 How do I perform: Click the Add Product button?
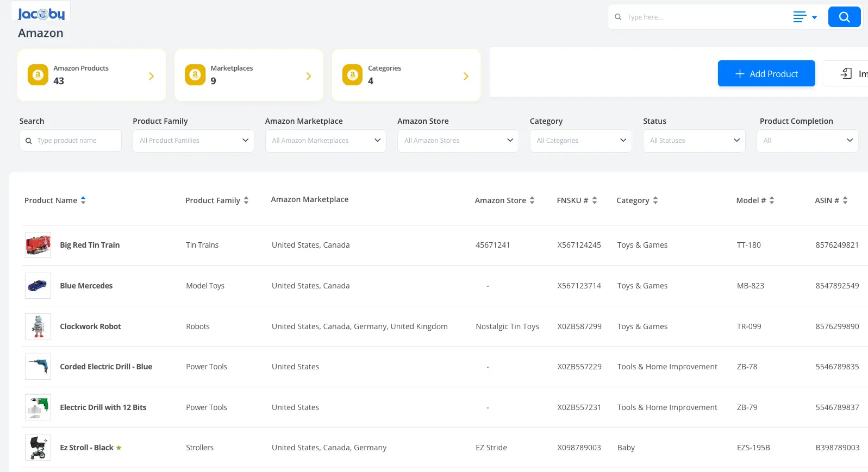(766, 74)
